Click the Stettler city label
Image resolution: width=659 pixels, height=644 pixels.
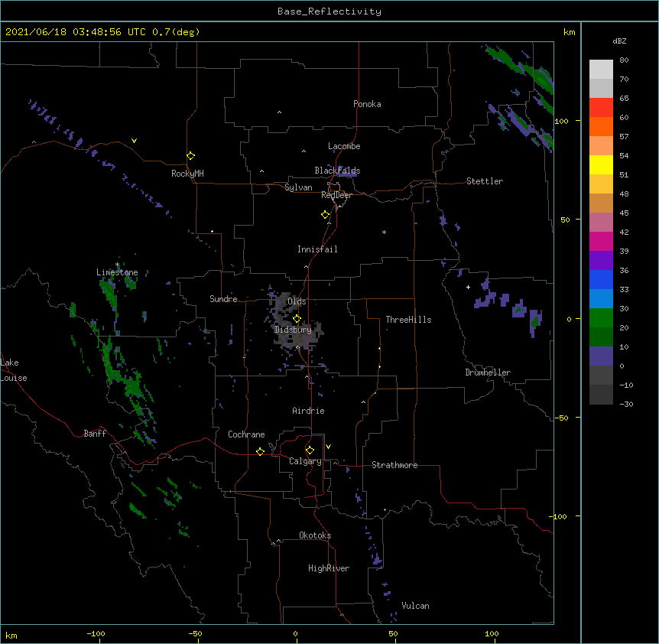point(485,181)
